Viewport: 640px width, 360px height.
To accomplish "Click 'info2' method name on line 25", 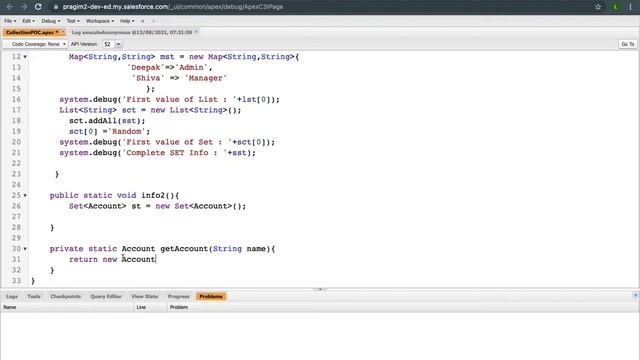I will [153, 196].
